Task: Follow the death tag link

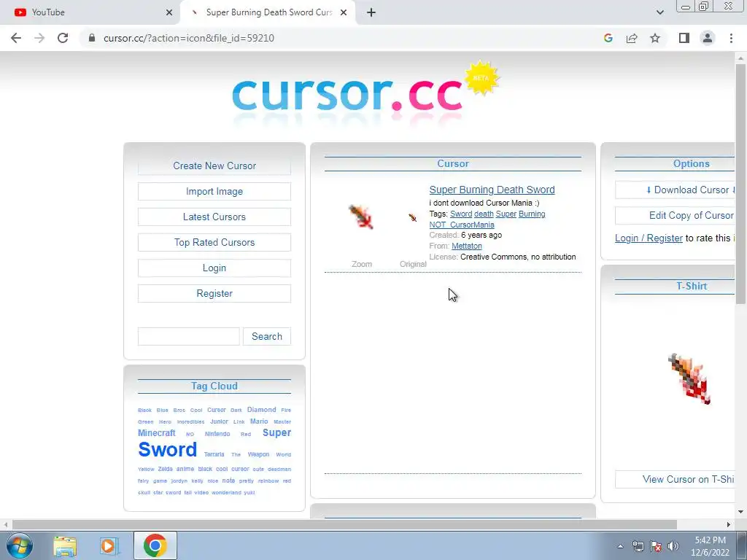Action: click(x=484, y=214)
